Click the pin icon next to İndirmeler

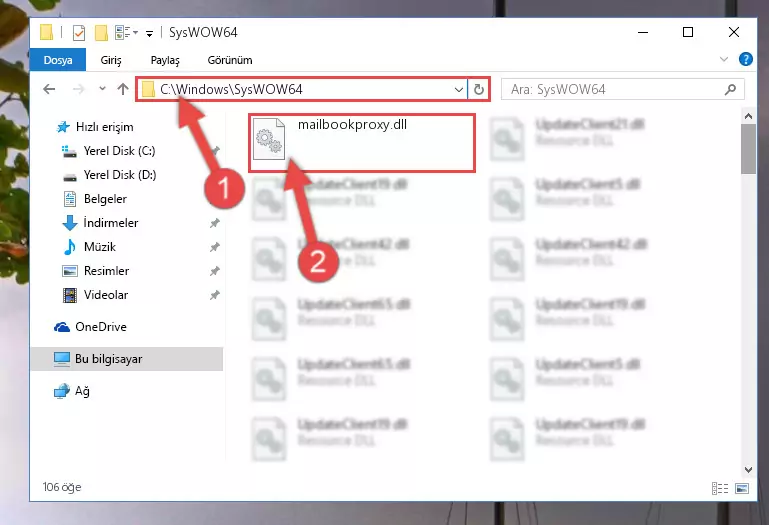[x=214, y=223]
